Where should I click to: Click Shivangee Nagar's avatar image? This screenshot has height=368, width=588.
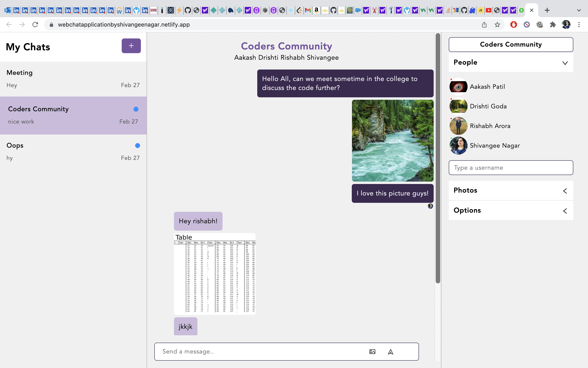(x=458, y=146)
